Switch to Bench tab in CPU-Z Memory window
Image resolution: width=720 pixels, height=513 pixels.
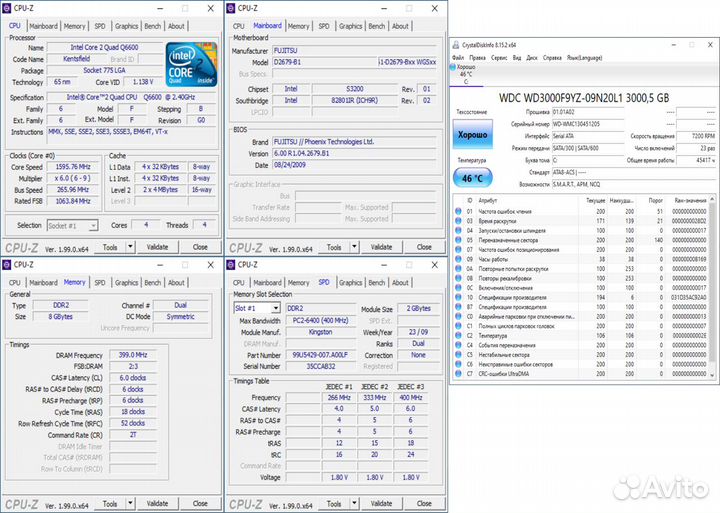coord(152,282)
